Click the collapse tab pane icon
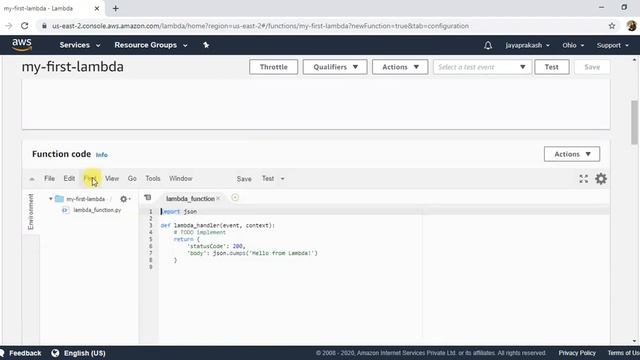The width and height of the screenshot is (640, 360). [x=148, y=198]
